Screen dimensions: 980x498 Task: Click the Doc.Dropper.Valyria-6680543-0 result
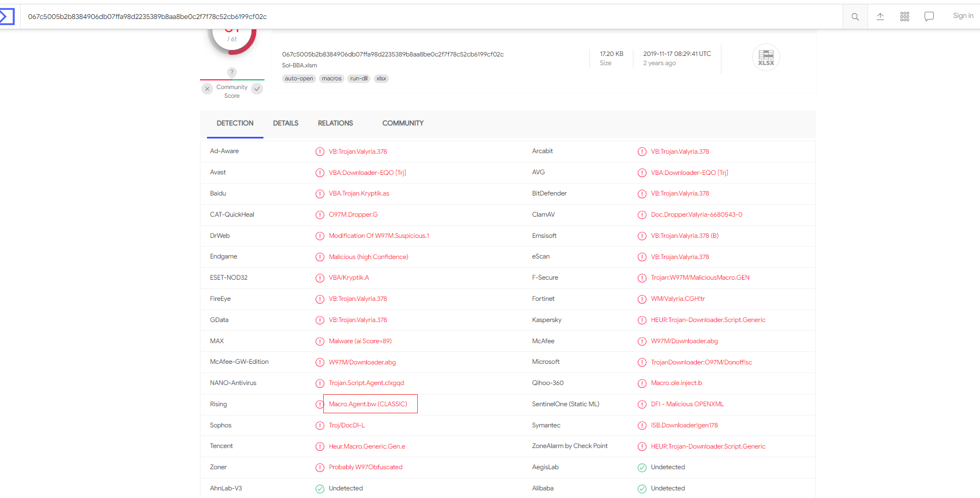pos(696,215)
